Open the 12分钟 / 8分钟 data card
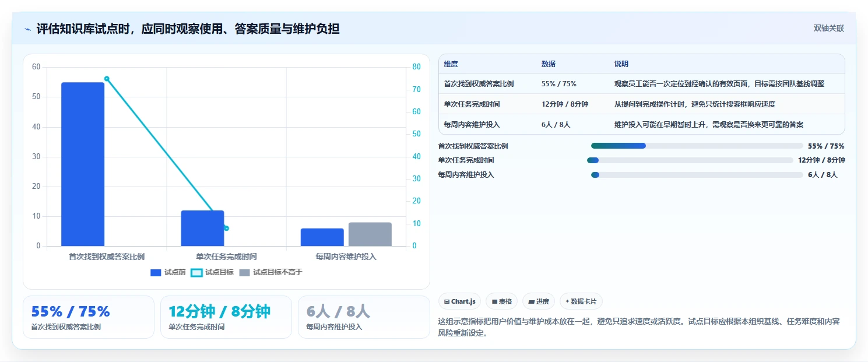 pos(226,317)
